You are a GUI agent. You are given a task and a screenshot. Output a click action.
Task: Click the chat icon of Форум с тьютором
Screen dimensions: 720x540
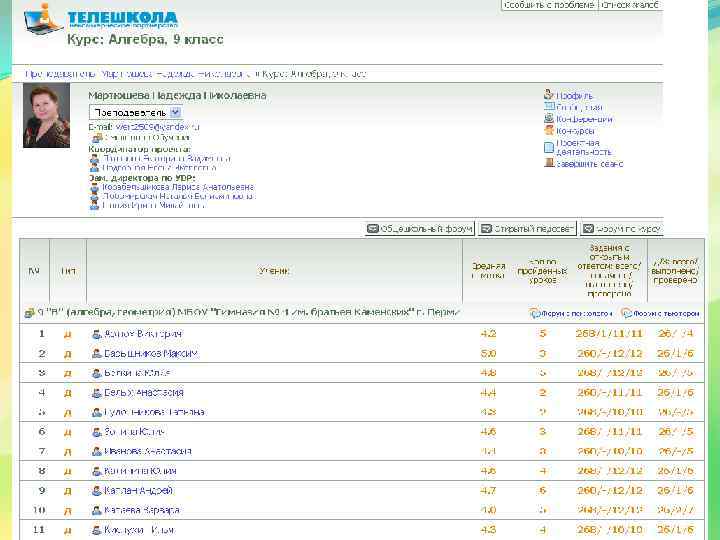[626, 313]
